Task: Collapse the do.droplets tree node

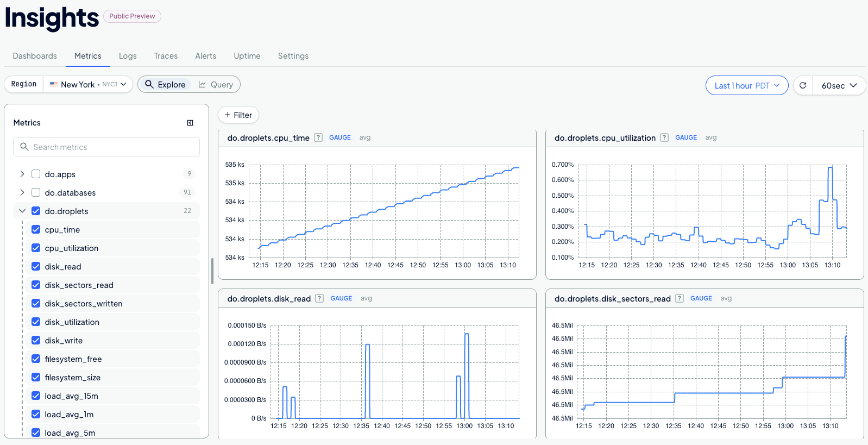Action: pyautogui.click(x=22, y=211)
